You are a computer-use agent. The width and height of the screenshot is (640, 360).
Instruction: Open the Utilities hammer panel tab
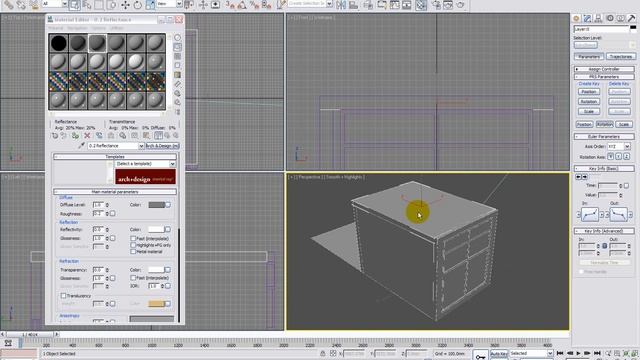632,18
